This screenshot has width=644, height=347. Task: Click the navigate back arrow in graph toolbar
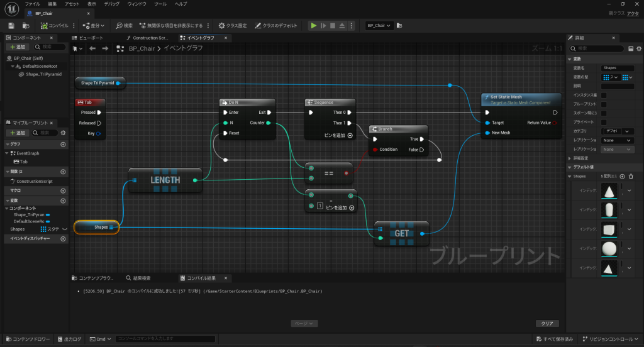(92, 48)
